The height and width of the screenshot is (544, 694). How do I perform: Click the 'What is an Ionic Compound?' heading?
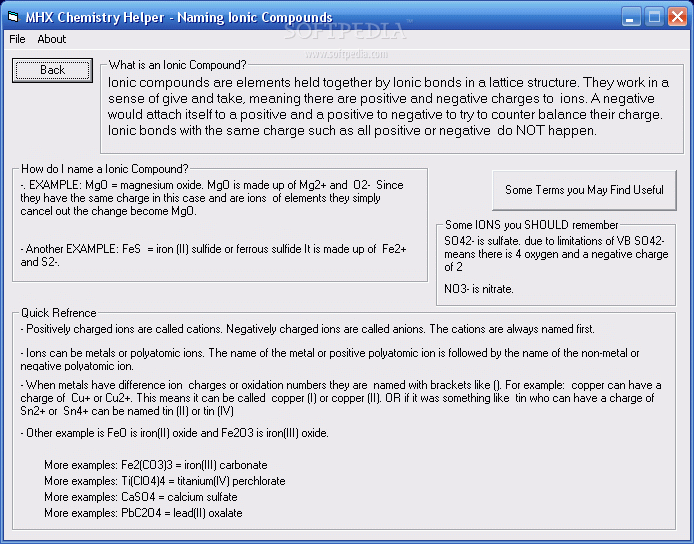(177, 65)
